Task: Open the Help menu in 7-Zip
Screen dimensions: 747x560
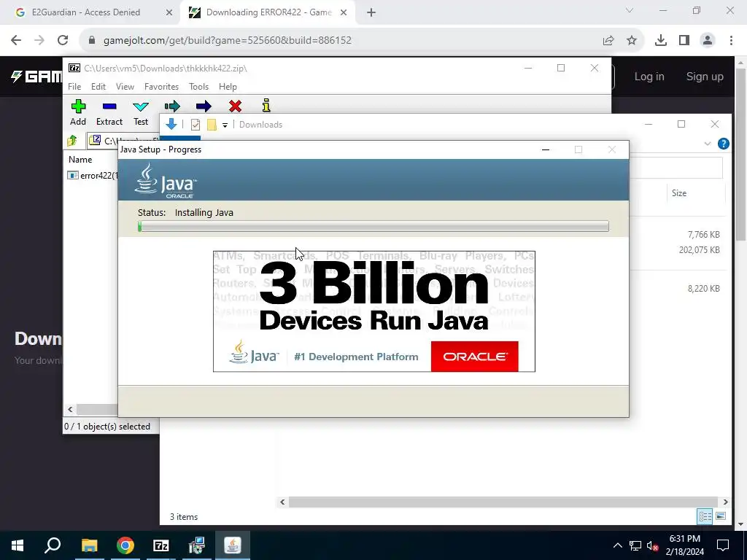Action: click(228, 87)
